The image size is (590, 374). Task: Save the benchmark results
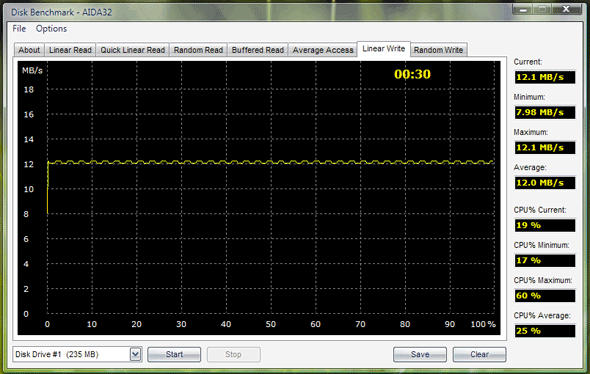click(420, 354)
